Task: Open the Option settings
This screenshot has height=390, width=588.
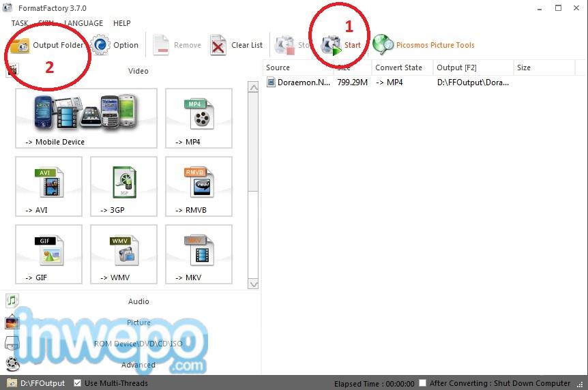Action: click(115, 46)
